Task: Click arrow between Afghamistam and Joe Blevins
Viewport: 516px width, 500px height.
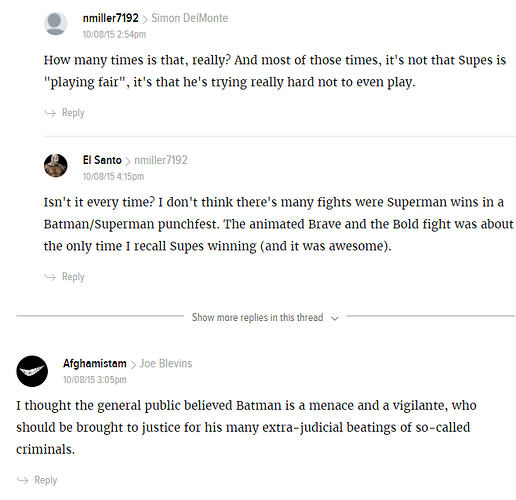Action: (x=133, y=365)
